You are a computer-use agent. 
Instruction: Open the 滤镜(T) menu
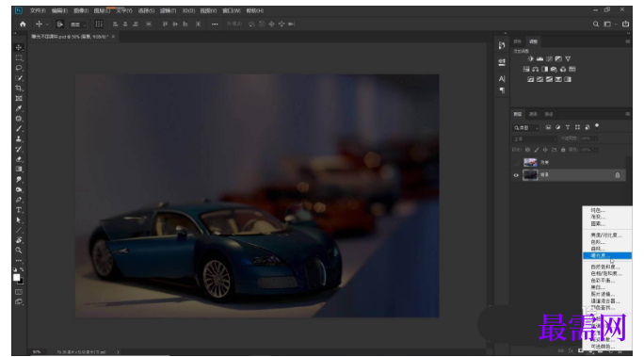point(168,10)
